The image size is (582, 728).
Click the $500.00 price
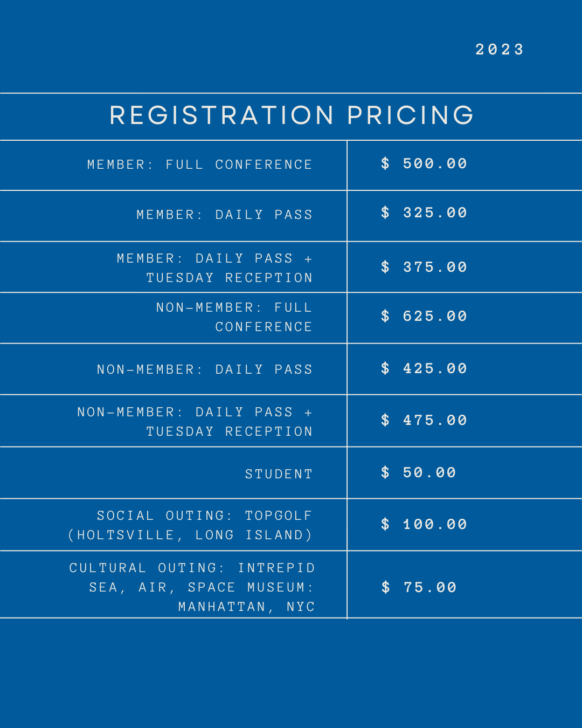pyautogui.click(x=424, y=163)
